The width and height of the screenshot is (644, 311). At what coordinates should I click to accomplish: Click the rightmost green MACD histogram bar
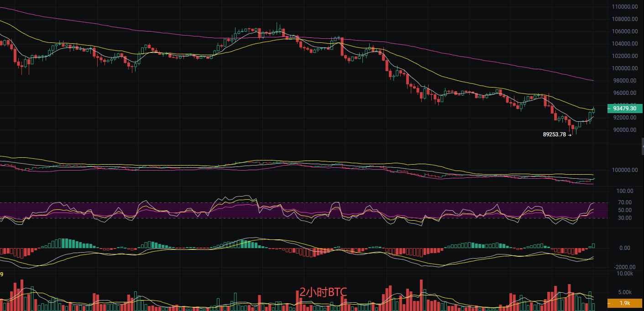(x=593, y=246)
